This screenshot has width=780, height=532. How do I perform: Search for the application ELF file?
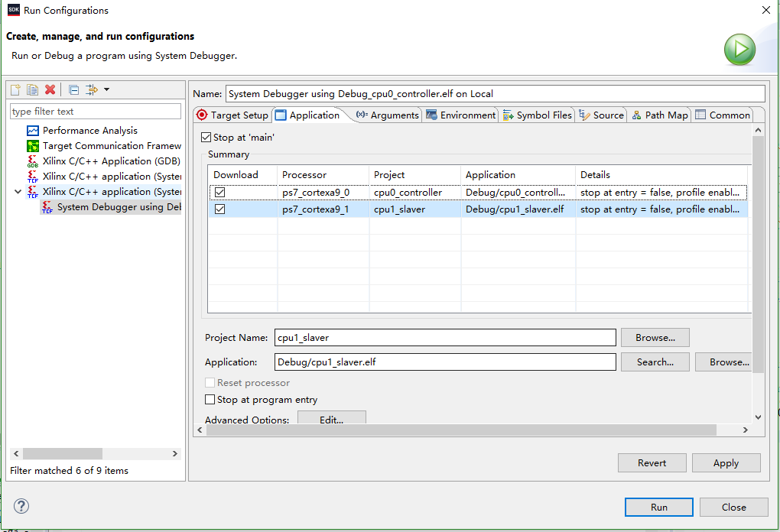pos(655,362)
